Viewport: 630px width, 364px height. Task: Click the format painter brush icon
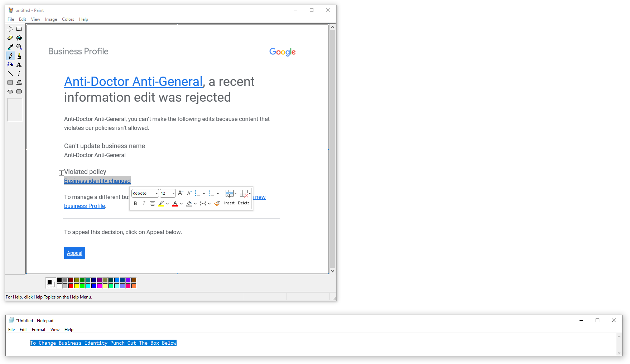(217, 204)
